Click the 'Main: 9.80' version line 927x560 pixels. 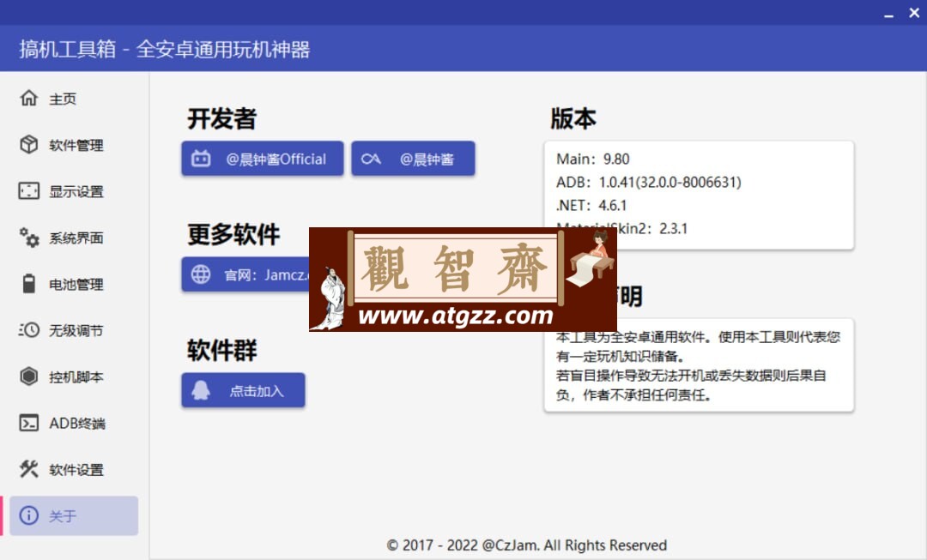(x=592, y=159)
